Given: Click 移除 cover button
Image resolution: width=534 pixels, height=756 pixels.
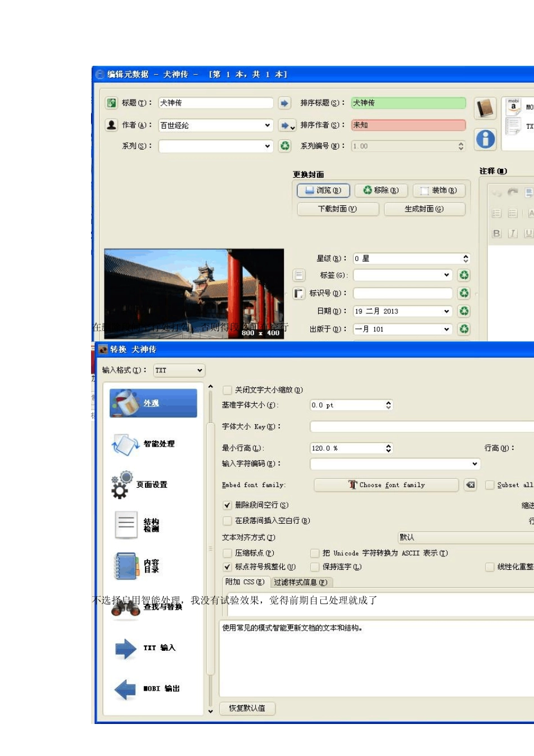Looking at the screenshot, I should [381, 191].
